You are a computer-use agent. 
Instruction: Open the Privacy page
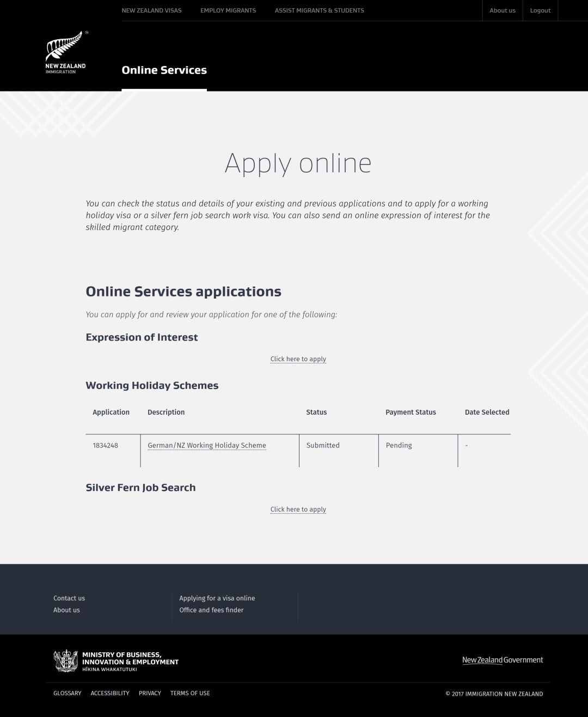pyautogui.click(x=150, y=694)
